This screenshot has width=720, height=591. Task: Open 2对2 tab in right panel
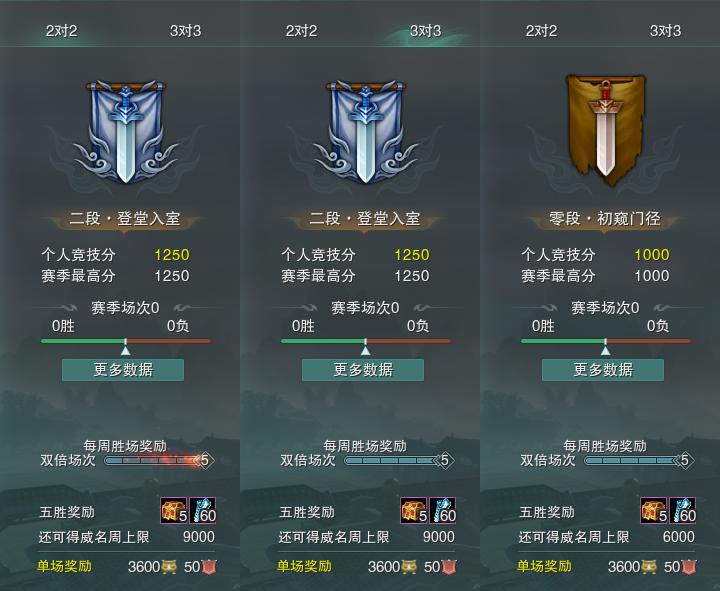pos(541,31)
